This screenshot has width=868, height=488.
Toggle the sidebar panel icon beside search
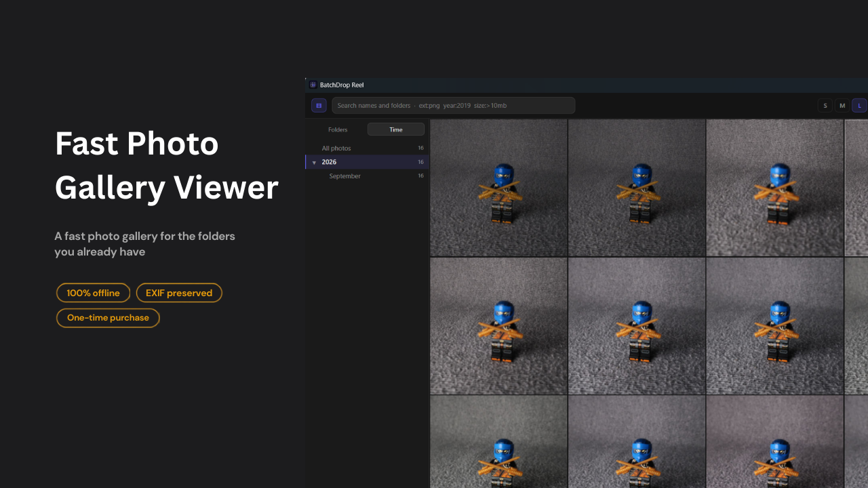point(319,105)
